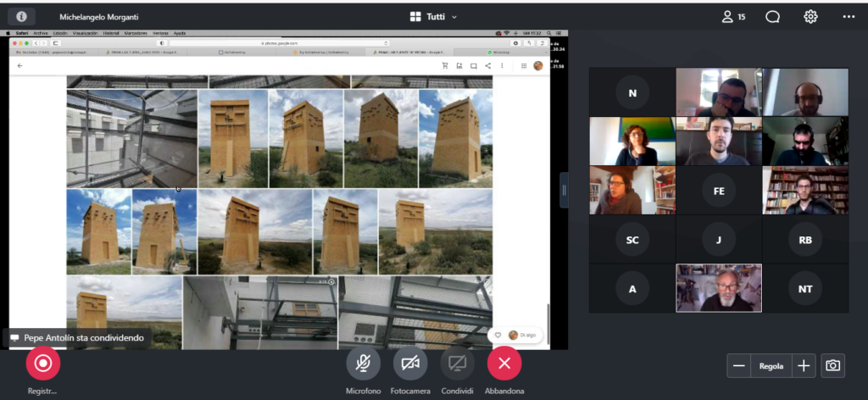Image resolution: width=868 pixels, height=400 pixels.
Task: Leave the meeting with Abbandona
Action: [504, 364]
